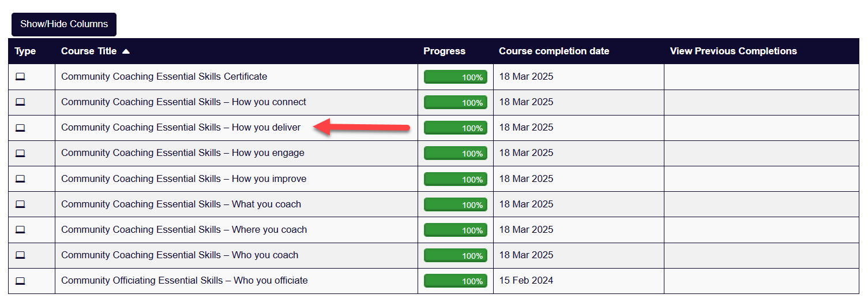Click laptop icon beside Who you coach
Screen dimensions: 868x305
[x=20, y=255]
